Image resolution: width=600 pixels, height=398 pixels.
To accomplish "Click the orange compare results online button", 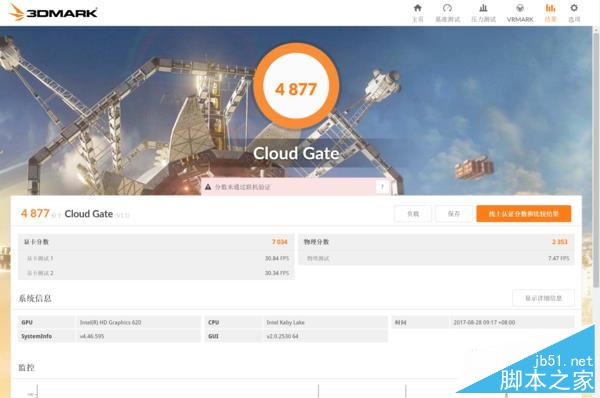I will click(x=523, y=214).
